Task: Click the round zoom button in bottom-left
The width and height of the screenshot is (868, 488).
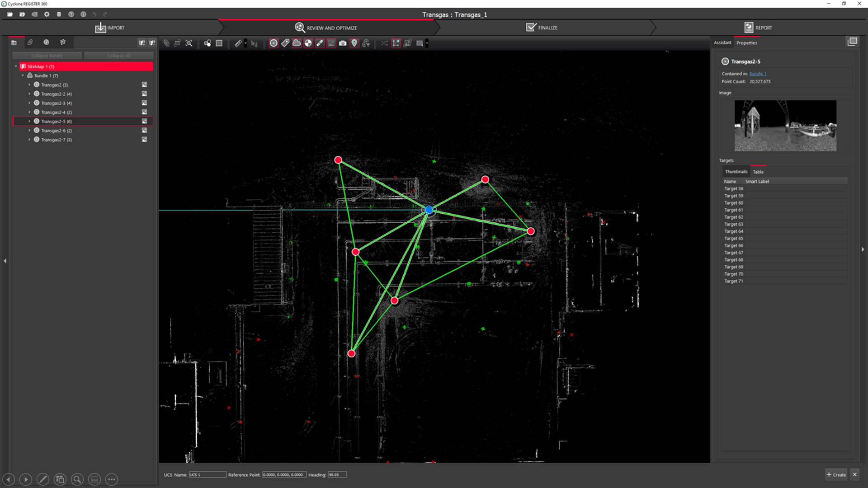Action: 77,479
